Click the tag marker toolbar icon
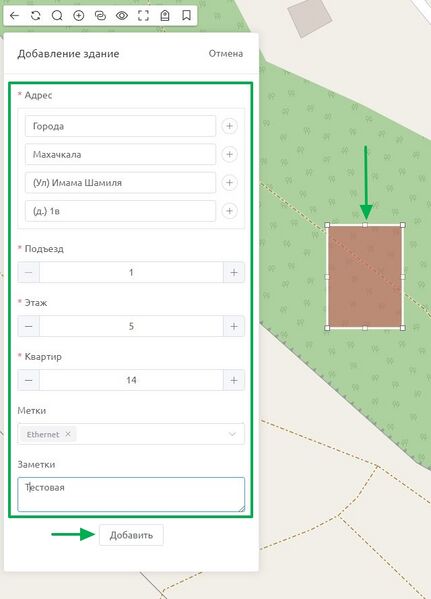The height and width of the screenshot is (599, 431). click(x=165, y=15)
